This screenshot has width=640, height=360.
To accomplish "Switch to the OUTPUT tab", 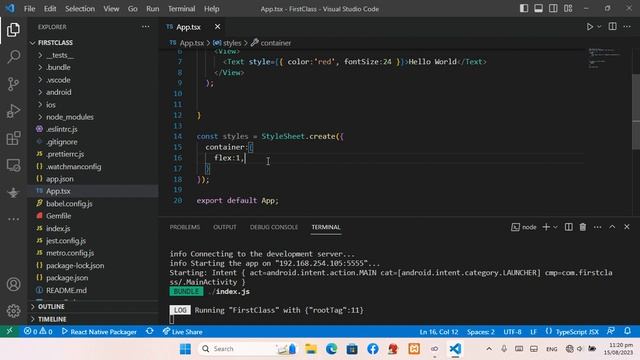I will pyautogui.click(x=225, y=227).
